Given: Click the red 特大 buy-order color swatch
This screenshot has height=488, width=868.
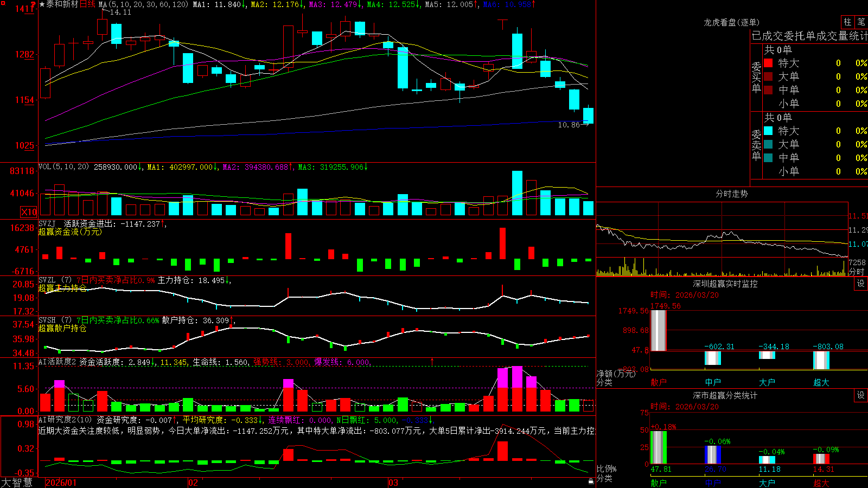Looking at the screenshot, I should click(x=768, y=63).
